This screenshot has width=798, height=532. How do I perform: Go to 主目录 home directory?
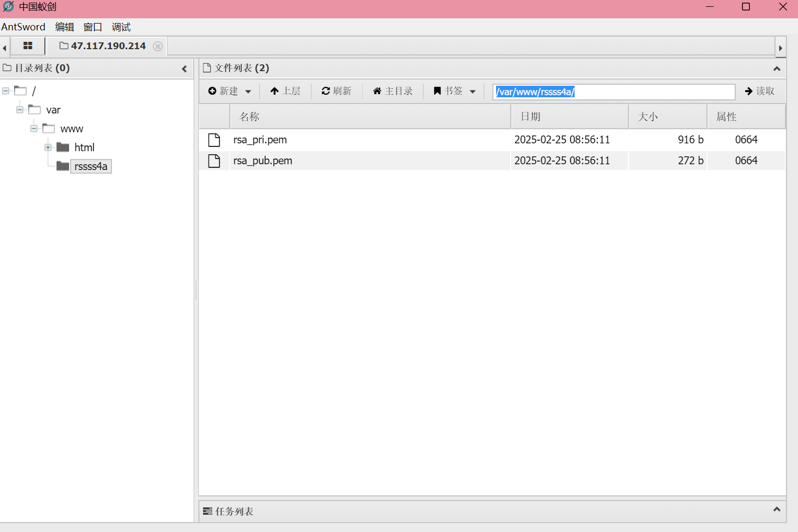pyautogui.click(x=392, y=91)
